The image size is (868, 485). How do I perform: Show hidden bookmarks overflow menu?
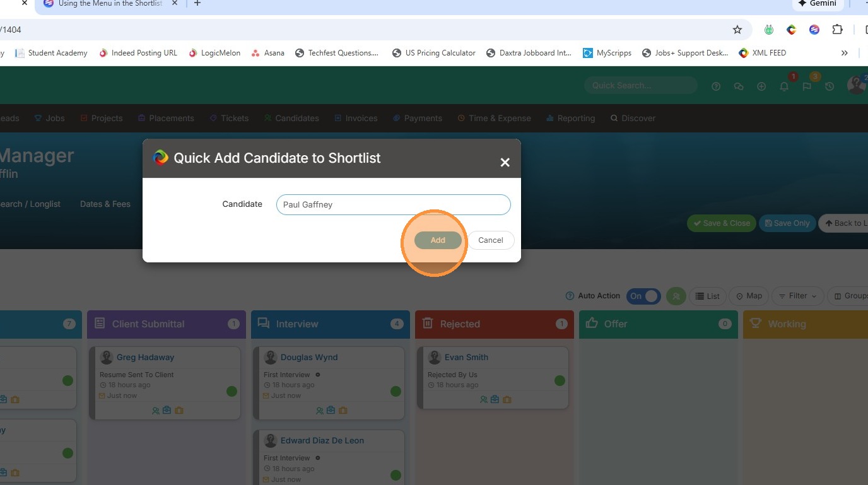tap(844, 53)
